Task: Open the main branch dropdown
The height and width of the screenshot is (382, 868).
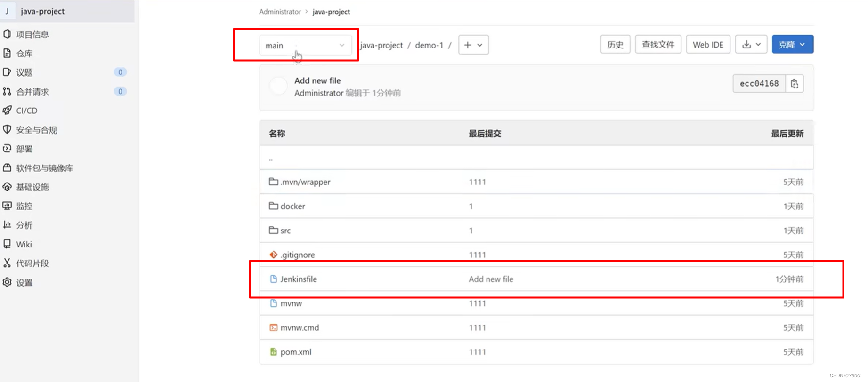Action: 305,45
